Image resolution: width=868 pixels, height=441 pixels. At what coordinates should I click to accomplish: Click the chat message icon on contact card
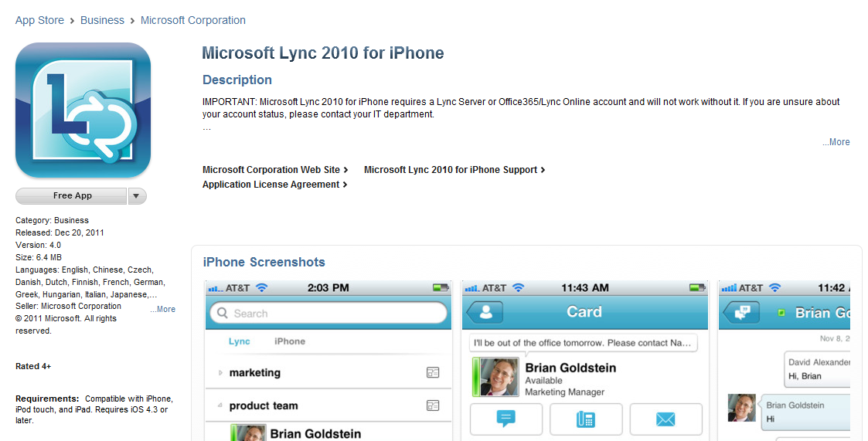(506, 419)
